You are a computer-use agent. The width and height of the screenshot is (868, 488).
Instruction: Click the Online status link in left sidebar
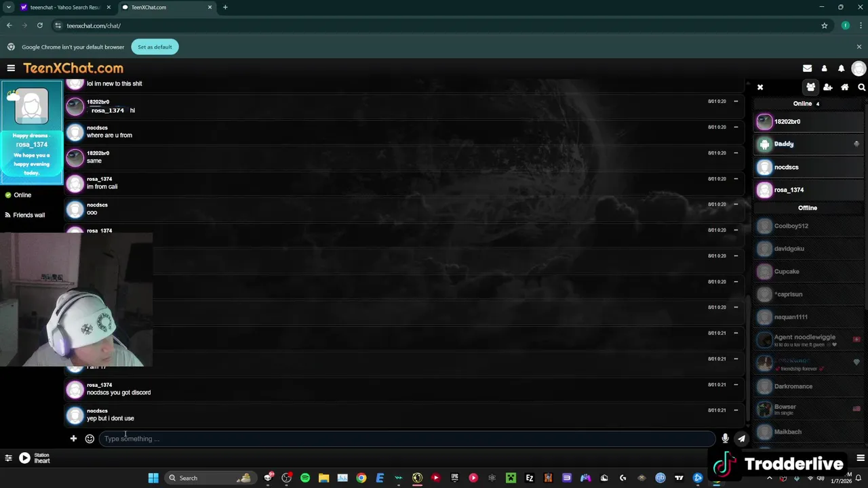click(x=18, y=195)
